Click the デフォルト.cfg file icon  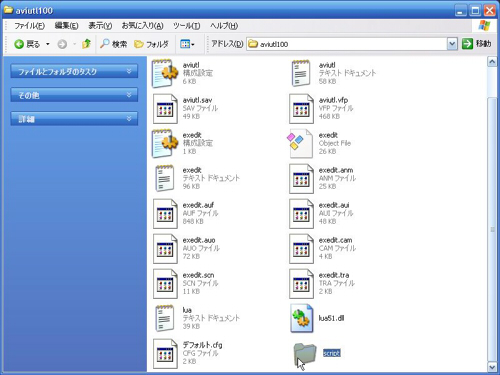[165, 354]
